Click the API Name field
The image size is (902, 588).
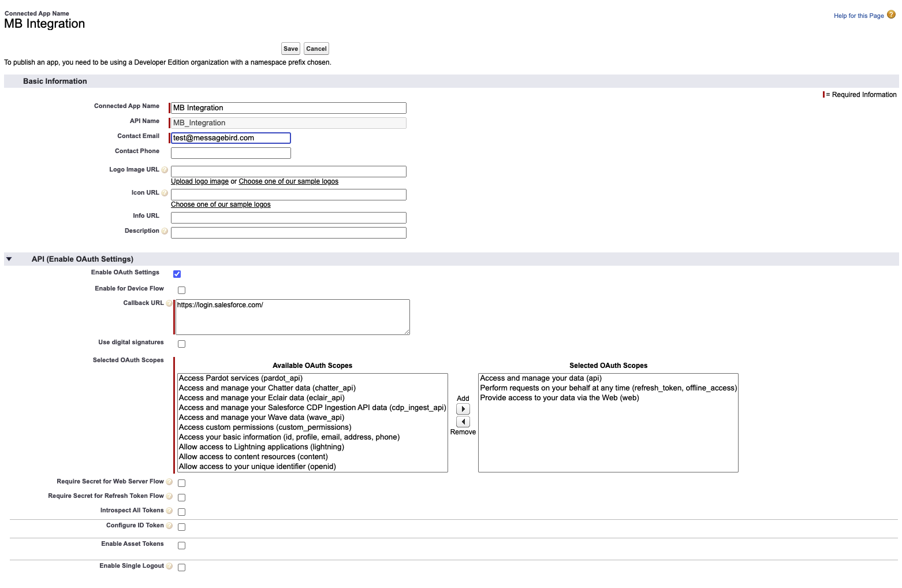289,123
